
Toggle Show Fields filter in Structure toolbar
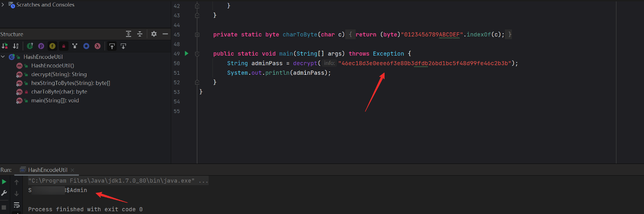52,46
